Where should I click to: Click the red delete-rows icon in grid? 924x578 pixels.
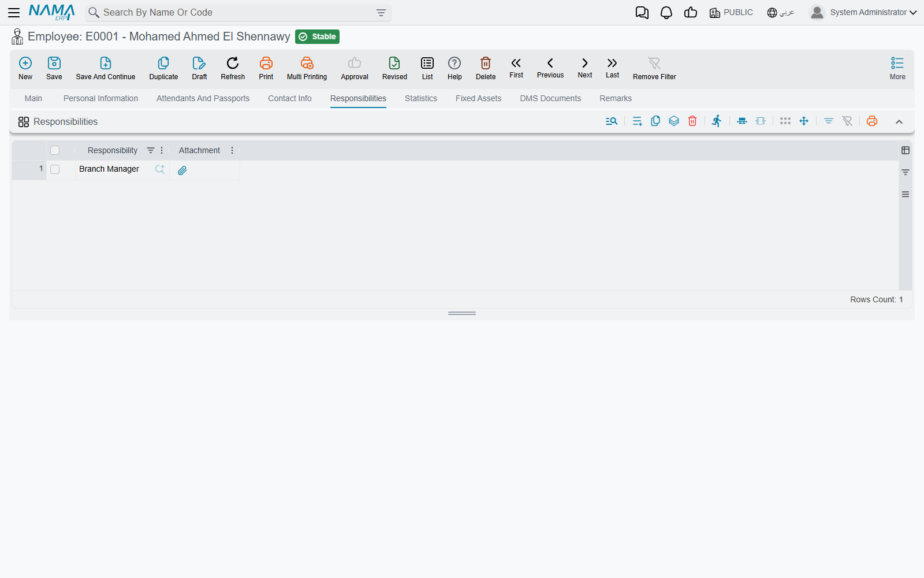[x=692, y=121]
